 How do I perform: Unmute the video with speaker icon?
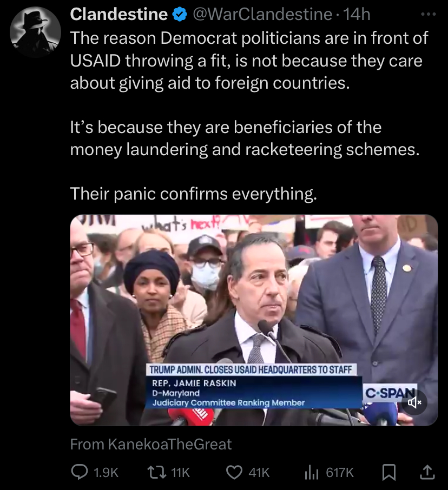point(414,402)
